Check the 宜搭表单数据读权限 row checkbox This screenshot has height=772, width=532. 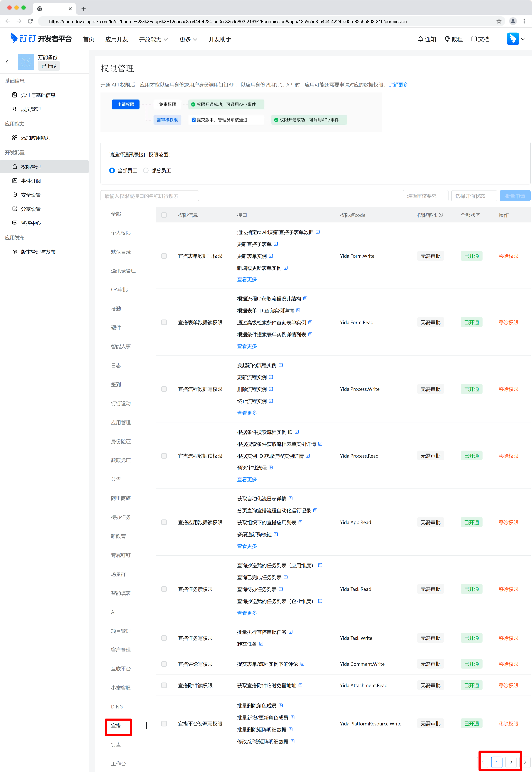point(164,322)
